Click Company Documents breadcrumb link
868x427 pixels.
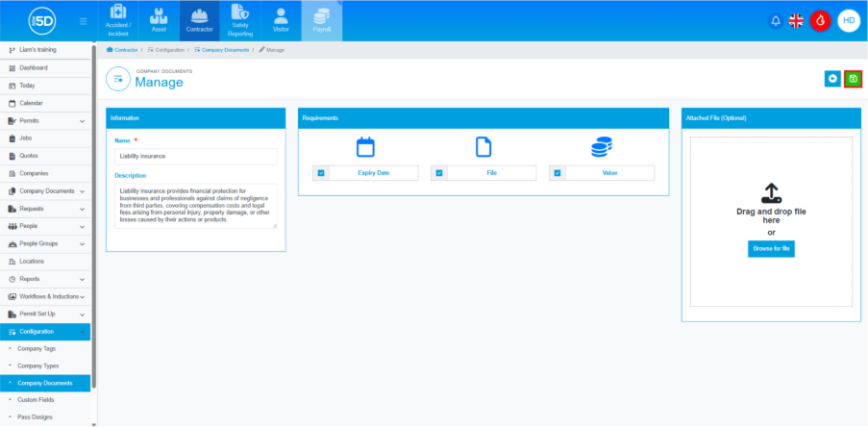(x=223, y=48)
